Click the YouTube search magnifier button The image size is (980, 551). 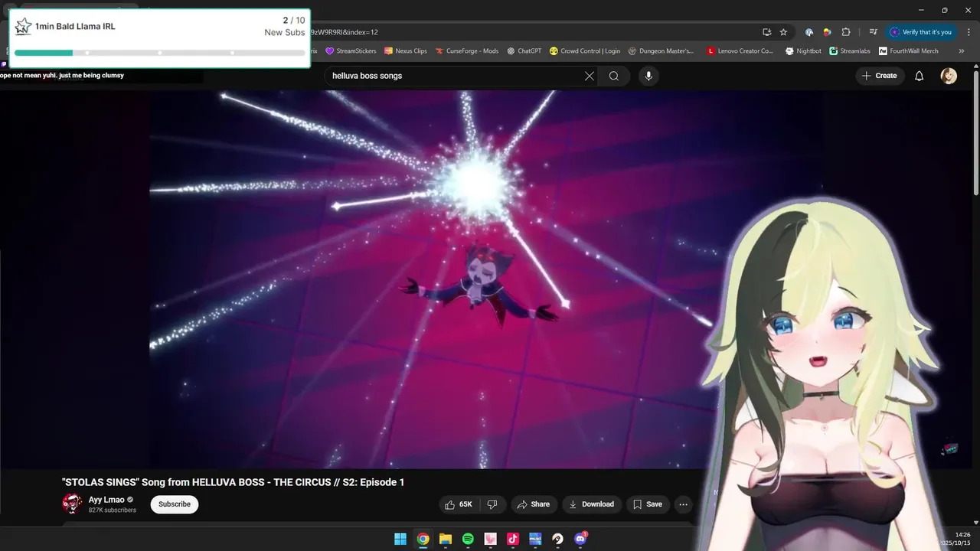coord(614,76)
